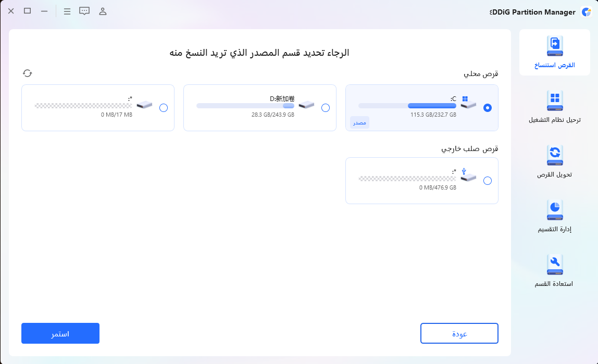Select the C: drive radio button
598x364 pixels.
click(x=488, y=108)
